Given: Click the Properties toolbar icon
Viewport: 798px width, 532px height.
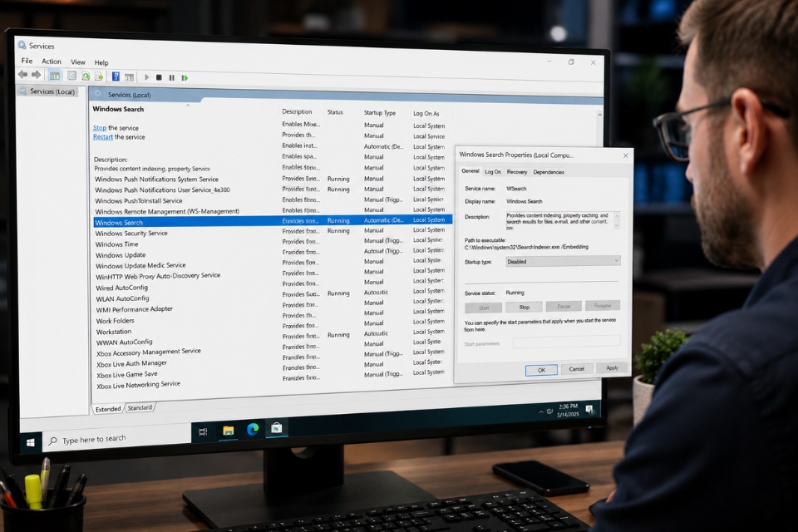Looking at the screenshot, I should click(71, 76).
